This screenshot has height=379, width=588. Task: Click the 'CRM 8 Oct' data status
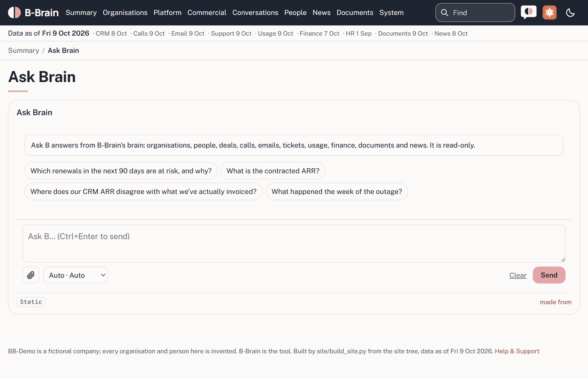coord(111,33)
